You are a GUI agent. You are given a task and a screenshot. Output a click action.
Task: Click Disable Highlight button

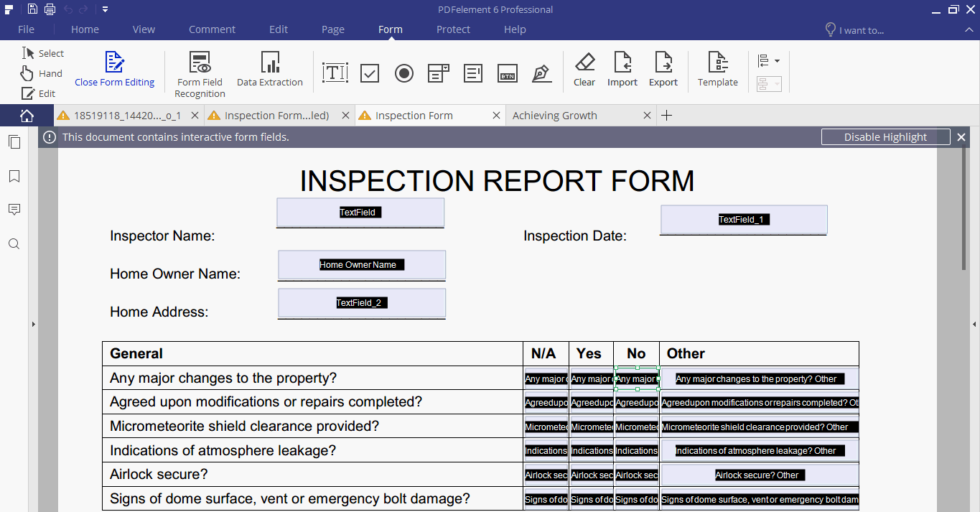tap(885, 136)
